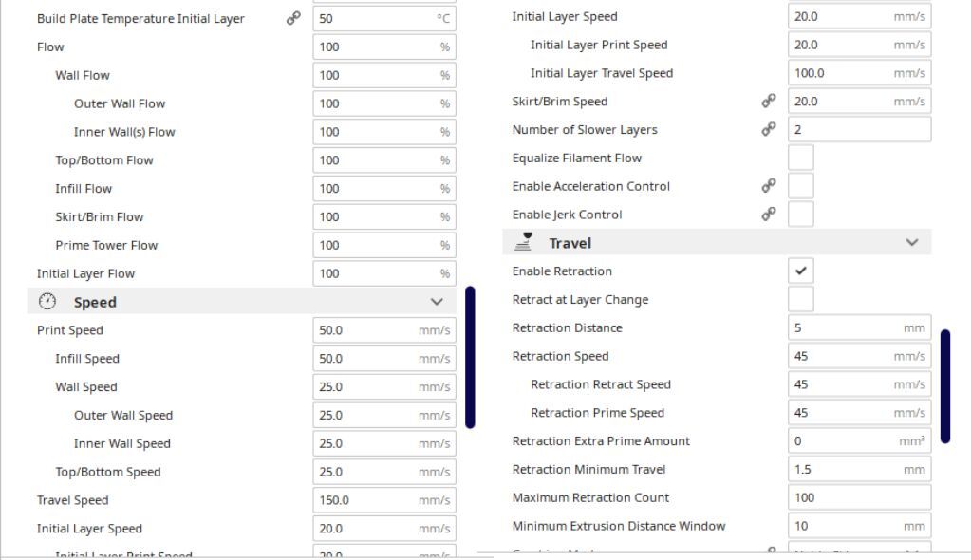Click the 'Enable Retraction' label
971x560 pixels.
click(562, 271)
